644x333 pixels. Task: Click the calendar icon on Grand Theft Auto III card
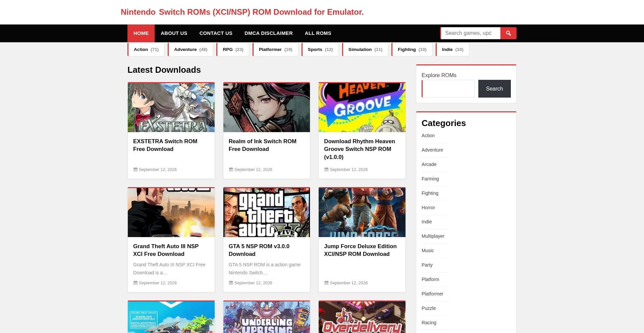click(136, 283)
